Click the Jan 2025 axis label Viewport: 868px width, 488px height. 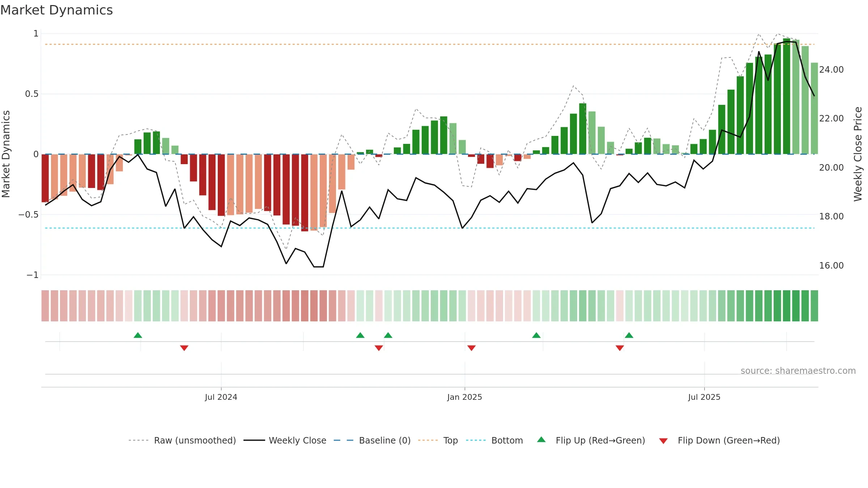pyautogui.click(x=464, y=397)
